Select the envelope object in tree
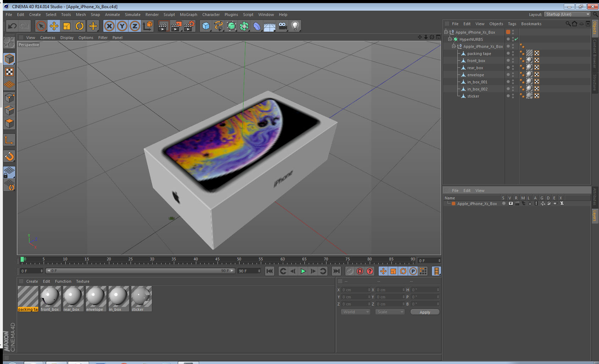Viewport: 599px width, 364px height. (476, 75)
